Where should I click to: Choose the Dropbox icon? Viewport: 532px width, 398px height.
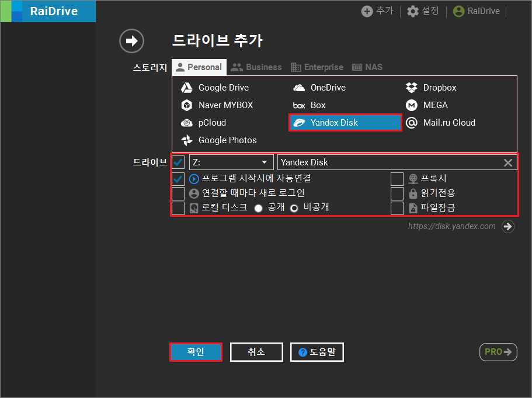pyautogui.click(x=412, y=88)
